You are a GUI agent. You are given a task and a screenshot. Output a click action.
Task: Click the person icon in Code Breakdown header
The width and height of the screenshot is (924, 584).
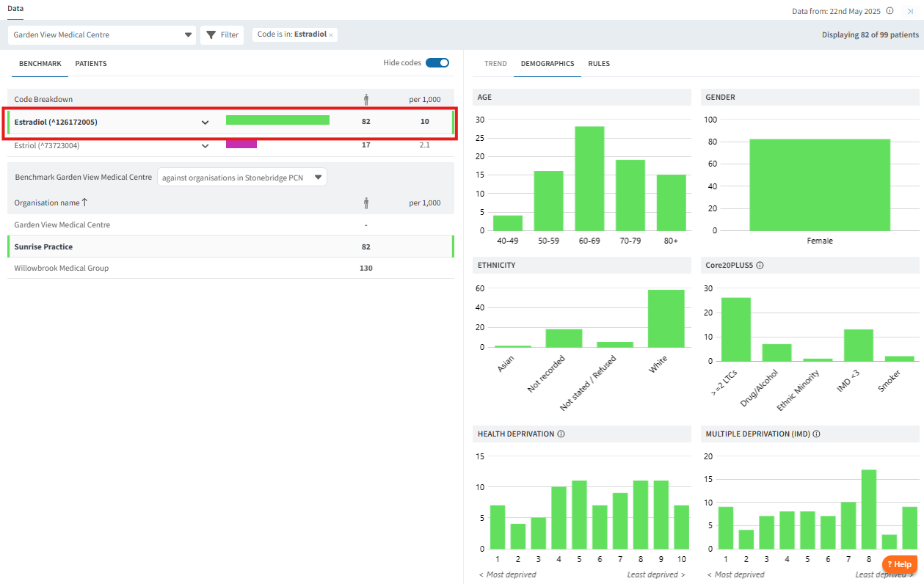point(366,99)
